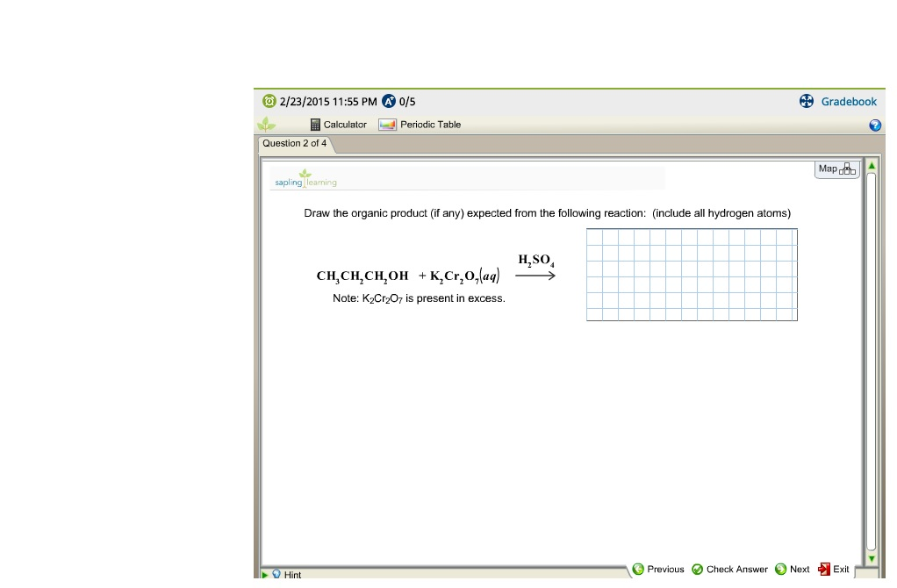Select the Question 2 of 4 tab
The width and height of the screenshot is (897, 588).
tap(295, 144)
